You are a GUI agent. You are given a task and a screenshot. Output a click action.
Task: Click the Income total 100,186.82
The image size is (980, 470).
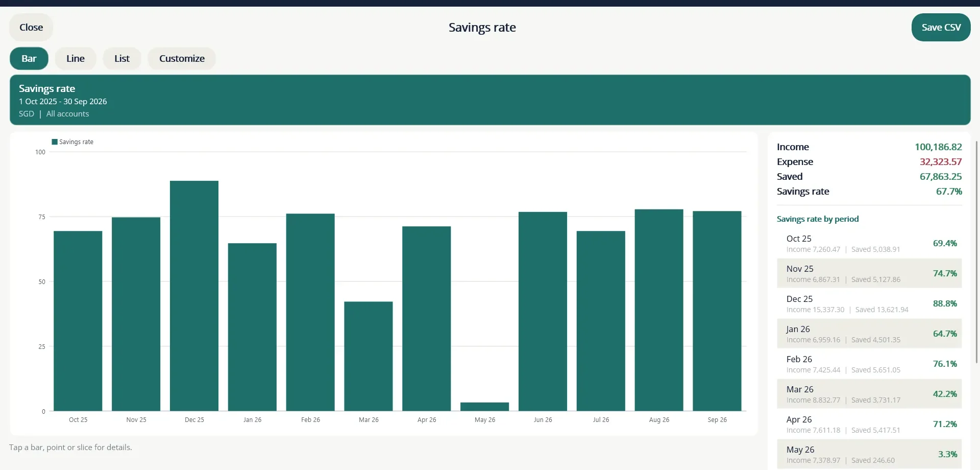938,147
